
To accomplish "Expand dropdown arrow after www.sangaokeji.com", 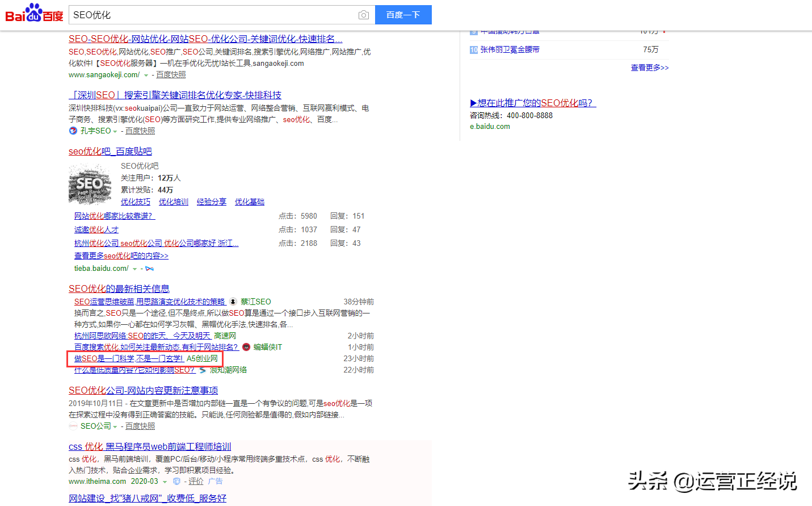I will 146,76.
